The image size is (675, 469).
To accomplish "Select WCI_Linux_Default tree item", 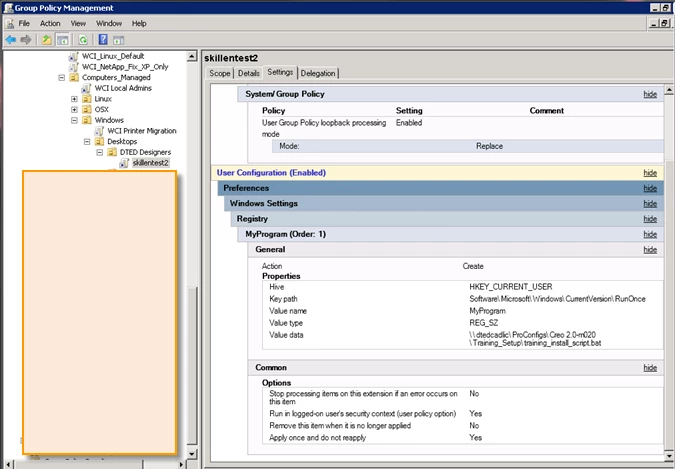I will point(113,56).
